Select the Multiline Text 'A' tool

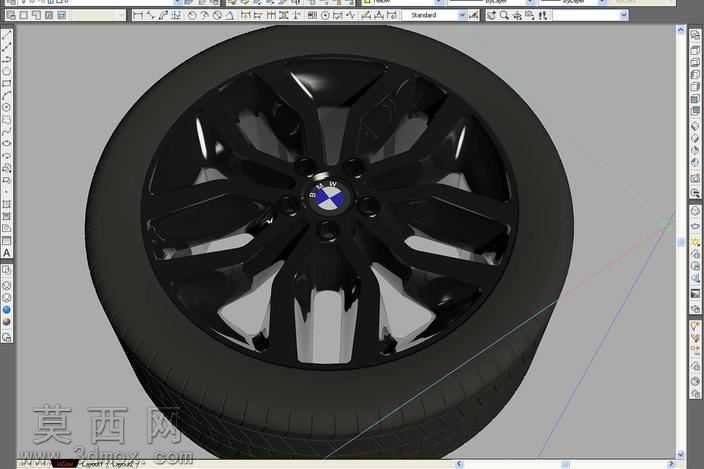[x=7, y=253]
